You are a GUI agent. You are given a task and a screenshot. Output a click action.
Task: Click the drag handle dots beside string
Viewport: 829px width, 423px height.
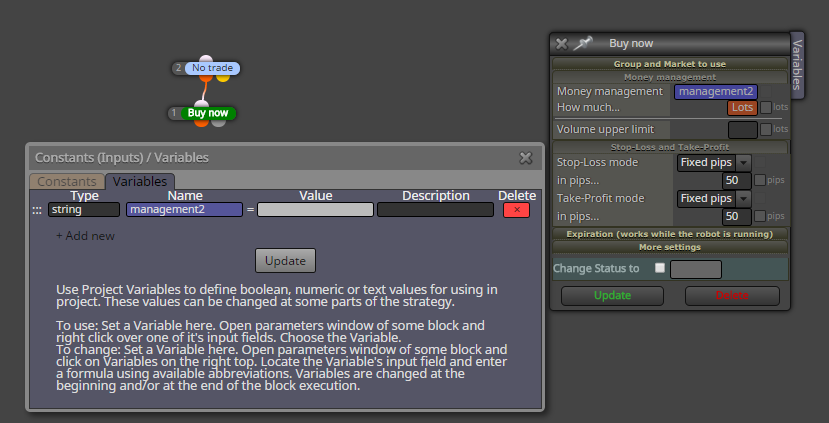36,210
